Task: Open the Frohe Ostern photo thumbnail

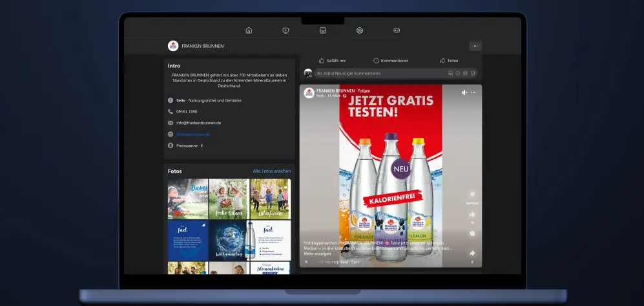Action: tap(229, 199)
